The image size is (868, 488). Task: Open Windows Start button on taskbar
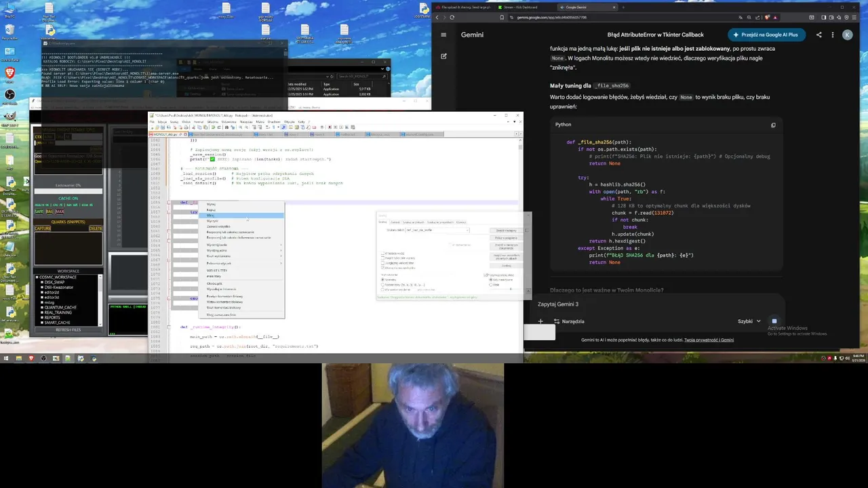click(5, 358)
